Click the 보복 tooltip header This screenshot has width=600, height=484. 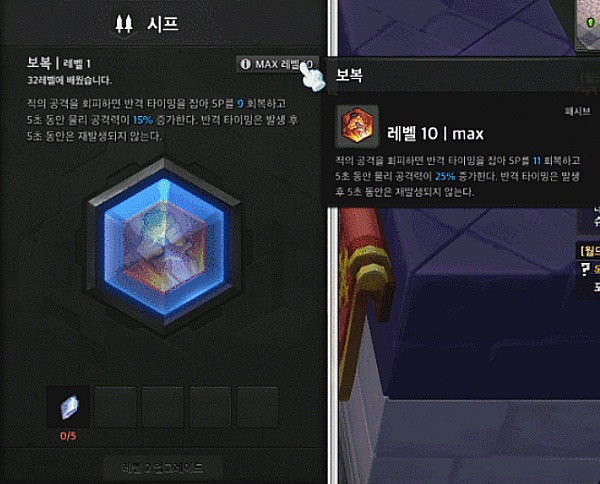pyautogui.click(x=349, y=75)
